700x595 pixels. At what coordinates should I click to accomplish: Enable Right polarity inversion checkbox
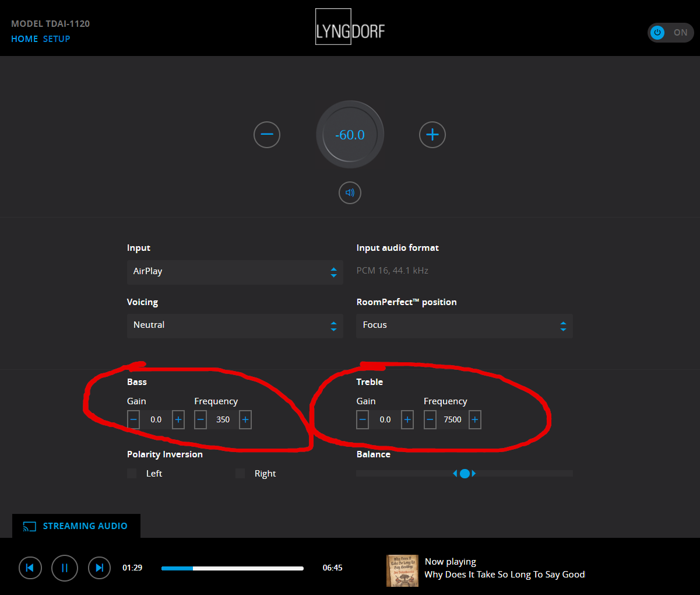(240, 473)
